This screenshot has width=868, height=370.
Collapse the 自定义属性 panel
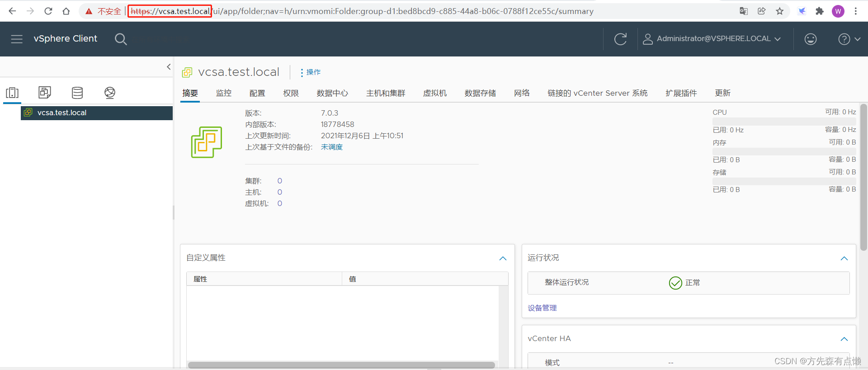pos(503,258)
